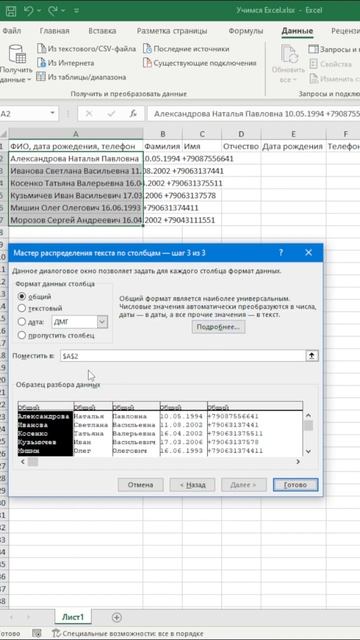Select the текстовый format radio button

(22, 308)
